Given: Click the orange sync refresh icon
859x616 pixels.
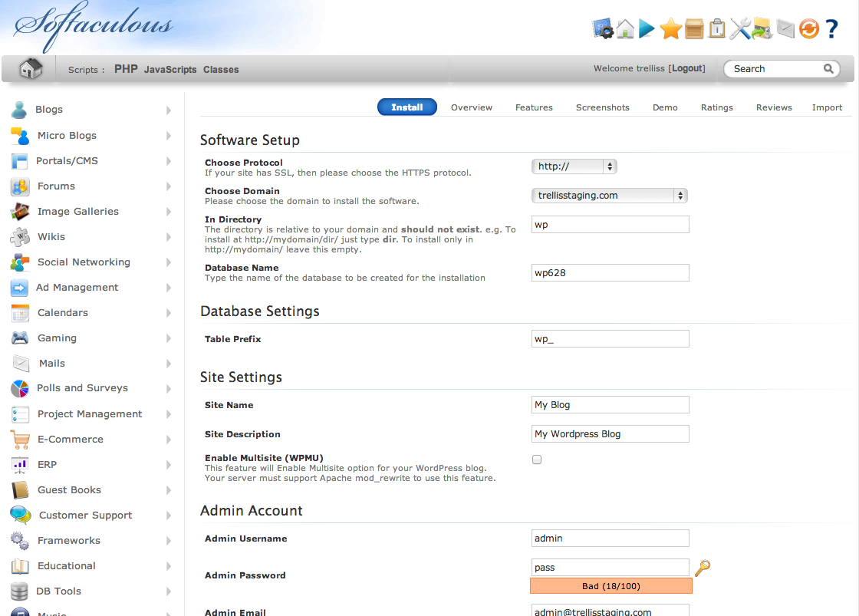Looking at the screenshot, I should coord(808,28).
